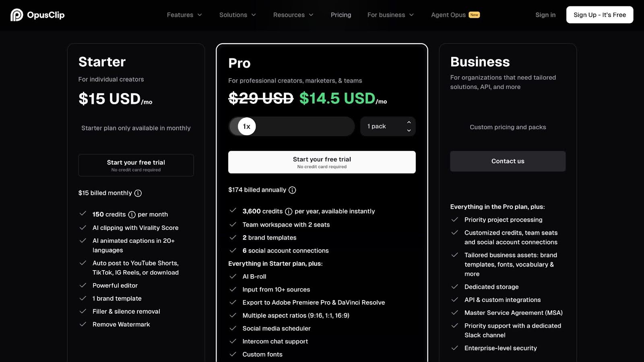Viewport: 644px width, 362px height.
Task: Click checkmark beside Remove Watermark feature
Action: click(x=83, y=324)
